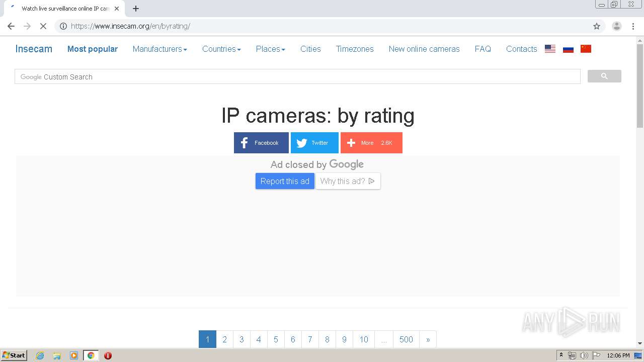Expand Manufacturers dropdown menu
Viewport: 644px width, 362px height.
point(160,49)
